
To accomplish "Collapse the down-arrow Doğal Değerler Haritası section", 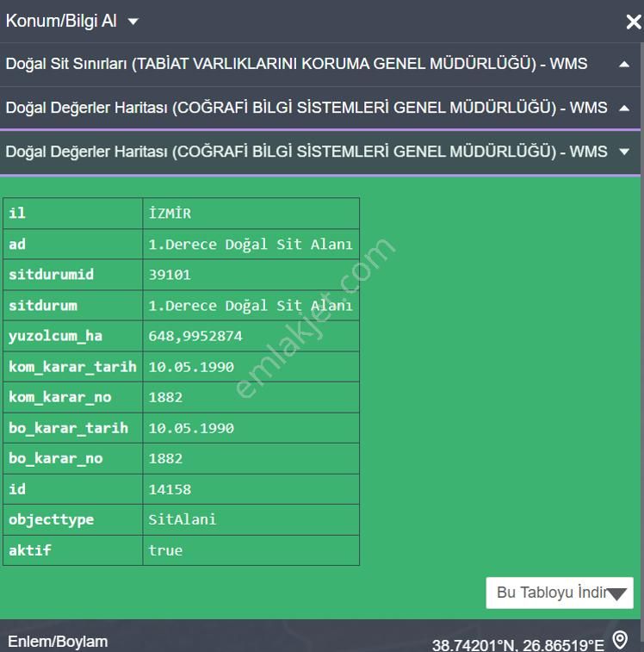I will tap(624, 152).
